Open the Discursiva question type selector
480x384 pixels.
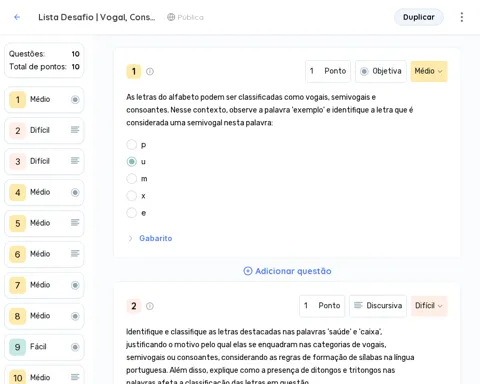pos(378,306)
